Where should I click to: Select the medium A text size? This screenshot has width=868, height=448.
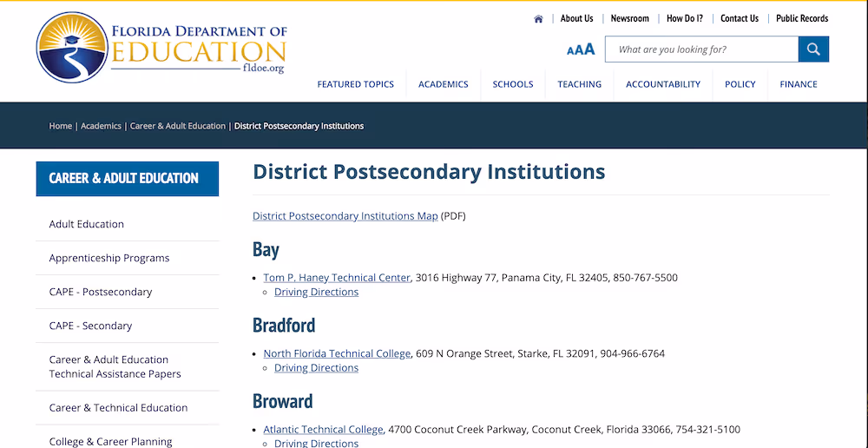pos(578,50)
